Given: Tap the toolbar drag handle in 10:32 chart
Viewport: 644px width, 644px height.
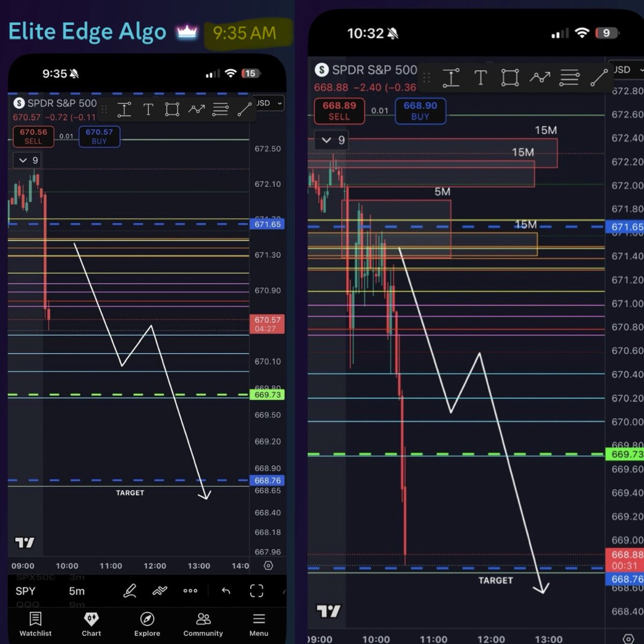Looking at the screenshot, I should click(427, 78).
